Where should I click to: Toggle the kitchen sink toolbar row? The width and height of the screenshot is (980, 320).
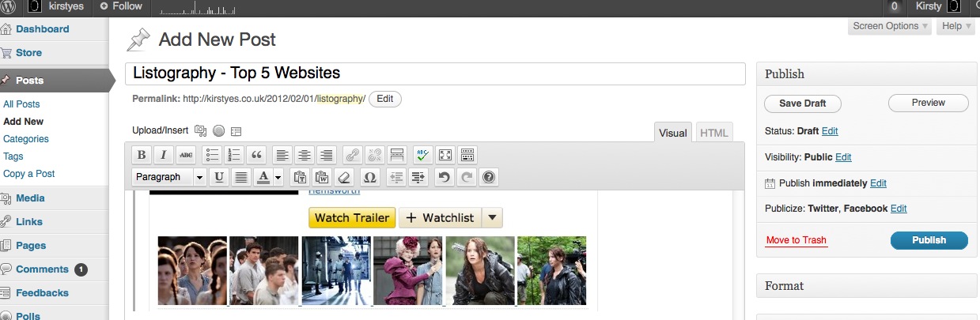pyautogui.click(x=467, y=155)
